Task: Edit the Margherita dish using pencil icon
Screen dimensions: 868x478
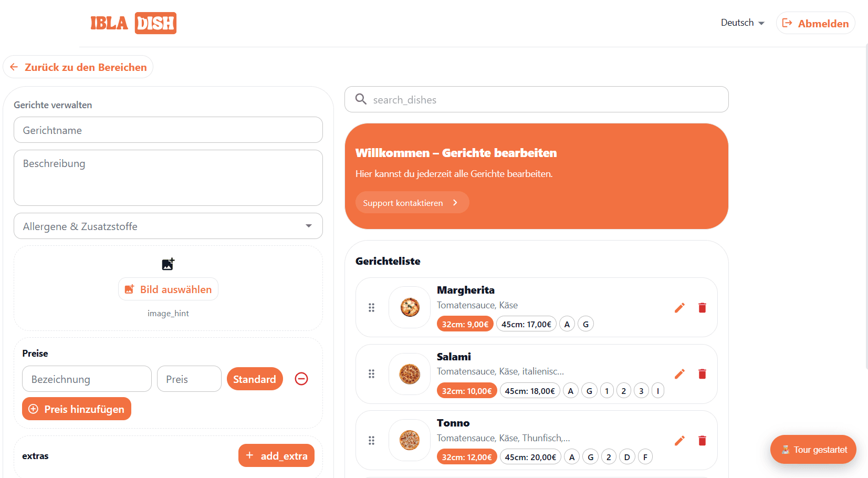Action: coord(679,308)
